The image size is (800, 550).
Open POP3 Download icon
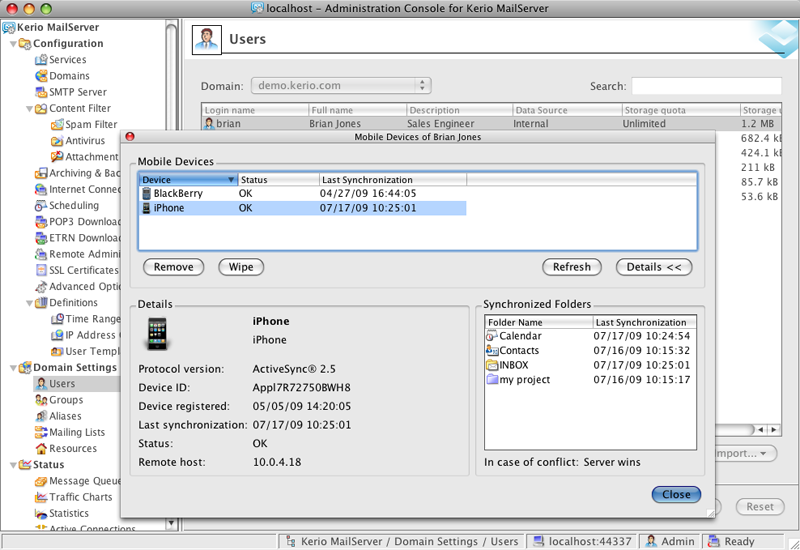tap(41, 222)
